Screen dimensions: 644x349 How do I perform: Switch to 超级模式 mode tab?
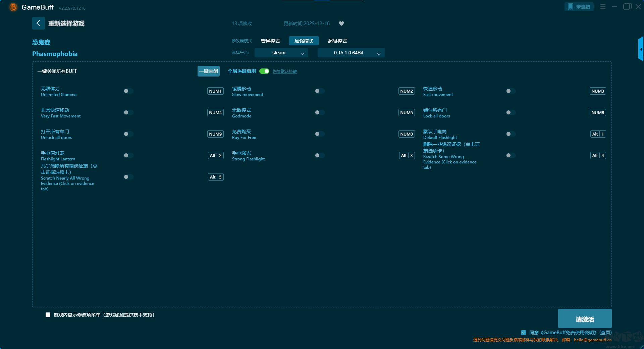click(337, 41)
